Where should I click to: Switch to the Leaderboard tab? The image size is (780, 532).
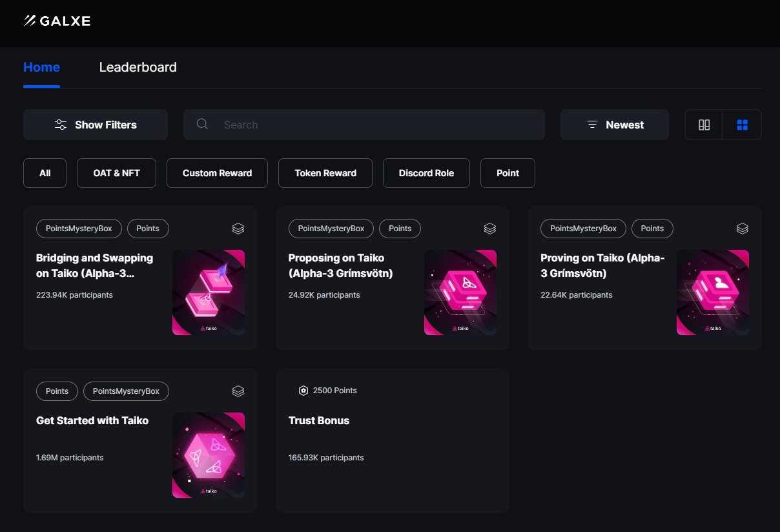pos(138,67)
